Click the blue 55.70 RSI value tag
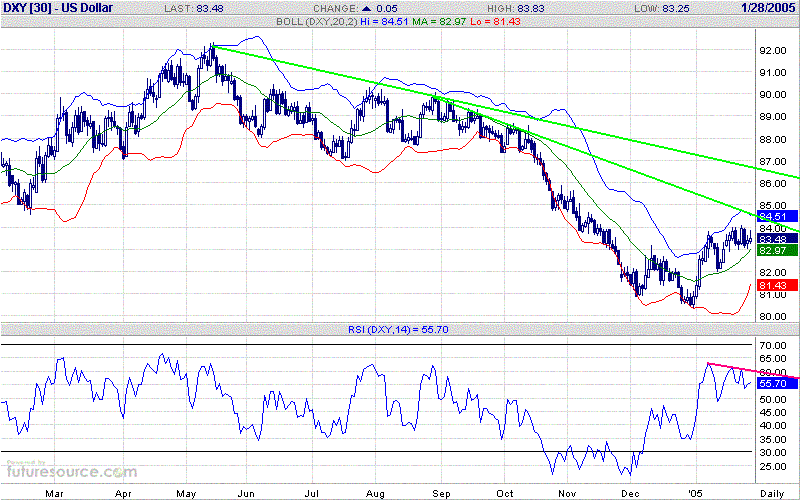 point(772,383)
